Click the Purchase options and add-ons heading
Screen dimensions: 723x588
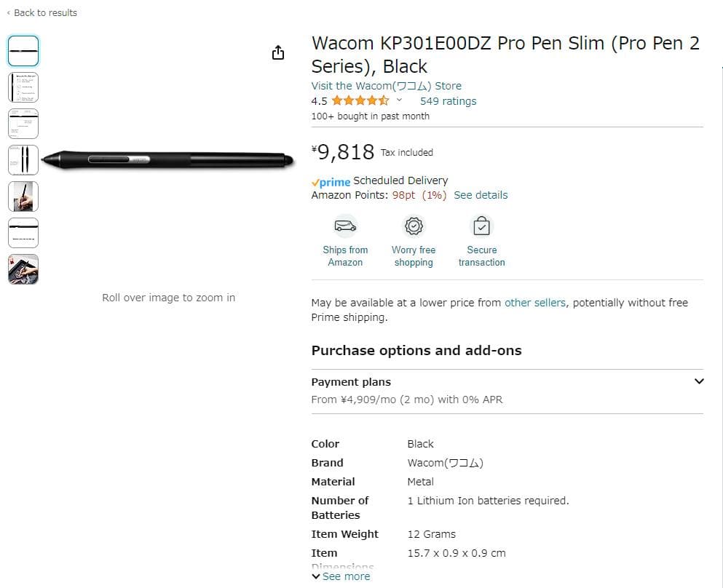pos(416,350)
